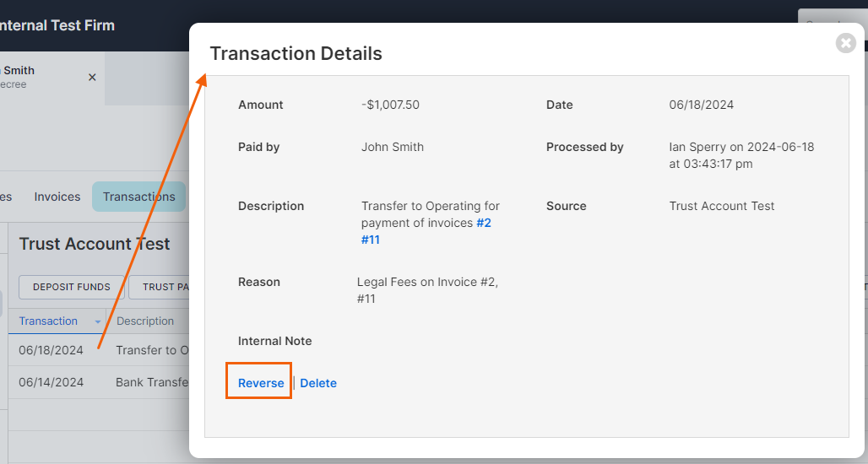The height and width of the screenshot is (464, 868).
Task: Click the Trust Account Test heading
Action: click(x=95, y=244)
